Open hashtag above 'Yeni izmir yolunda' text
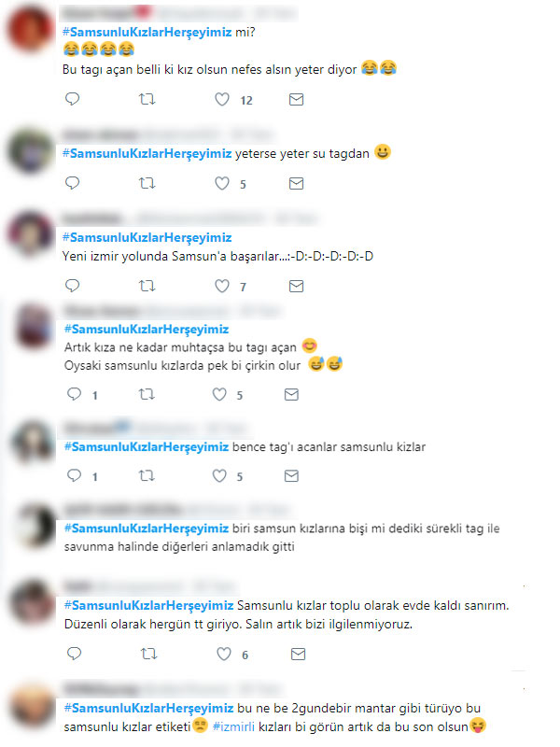 147,237
